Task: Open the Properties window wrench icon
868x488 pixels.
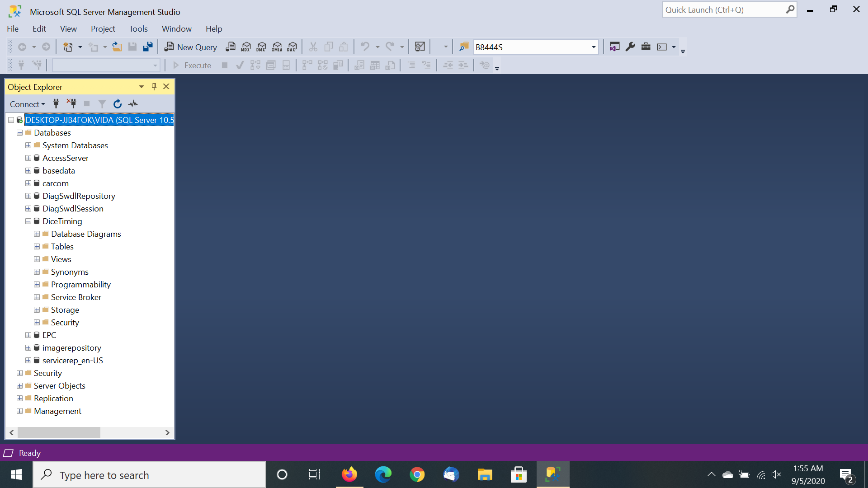Action: point(630,47)
